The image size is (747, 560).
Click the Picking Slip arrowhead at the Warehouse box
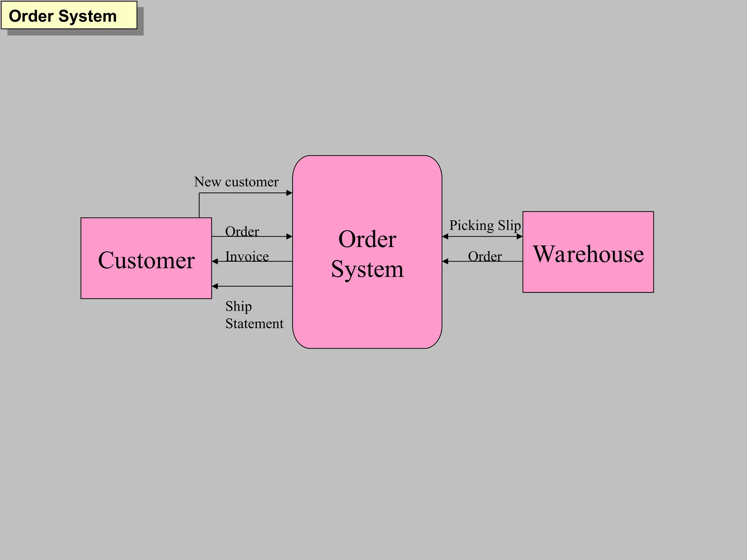[x=519, y=237]
